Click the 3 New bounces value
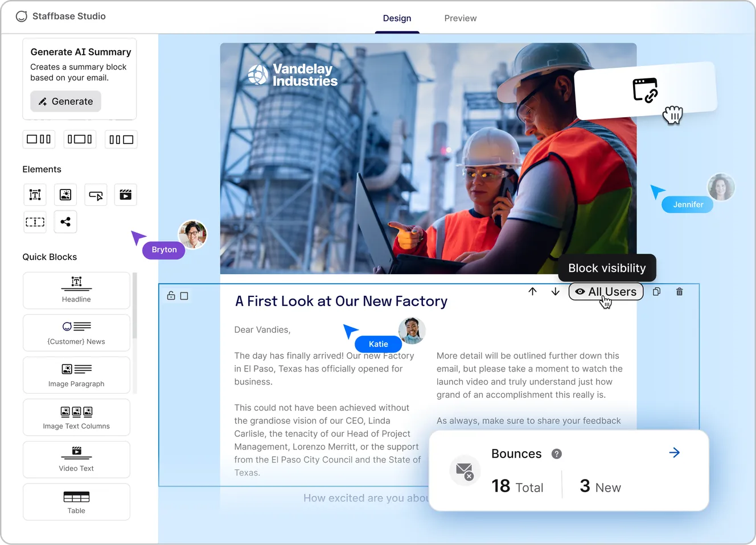 [x=601, y=486]
